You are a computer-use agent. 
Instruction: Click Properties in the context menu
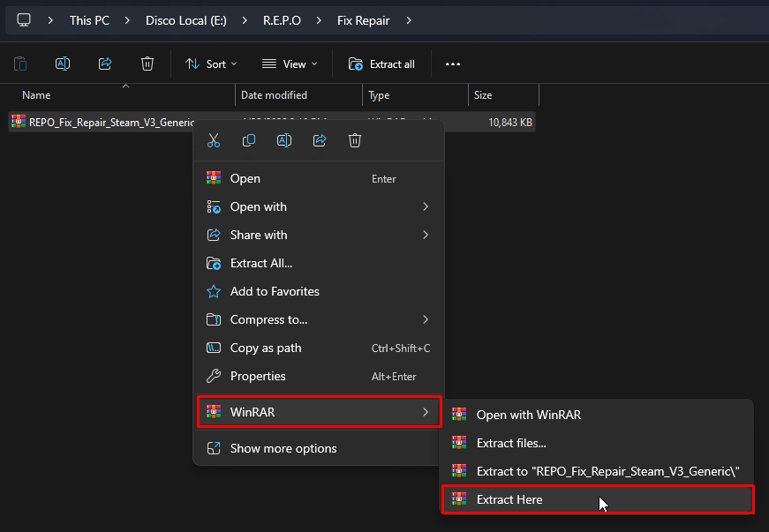(x=258, y=376)
